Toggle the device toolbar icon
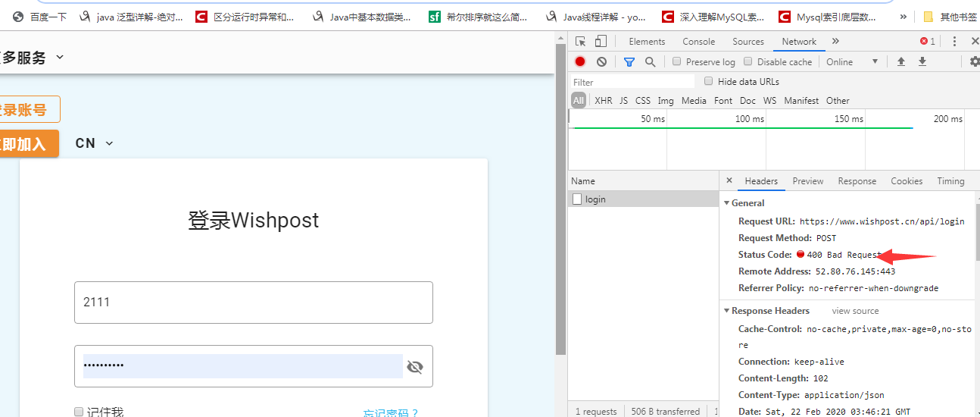 pyautogui.click(x=601, y=42)
